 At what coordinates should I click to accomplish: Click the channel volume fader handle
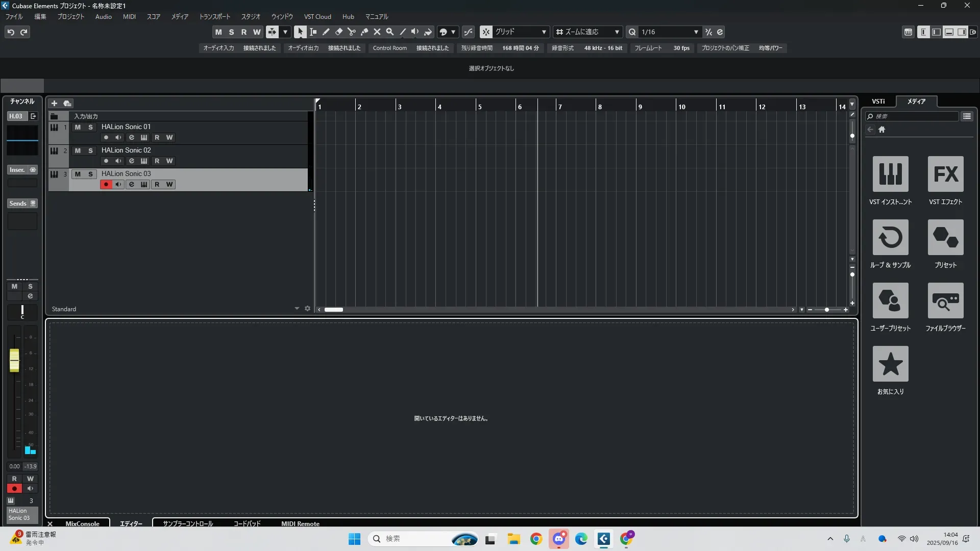[14, 360]
